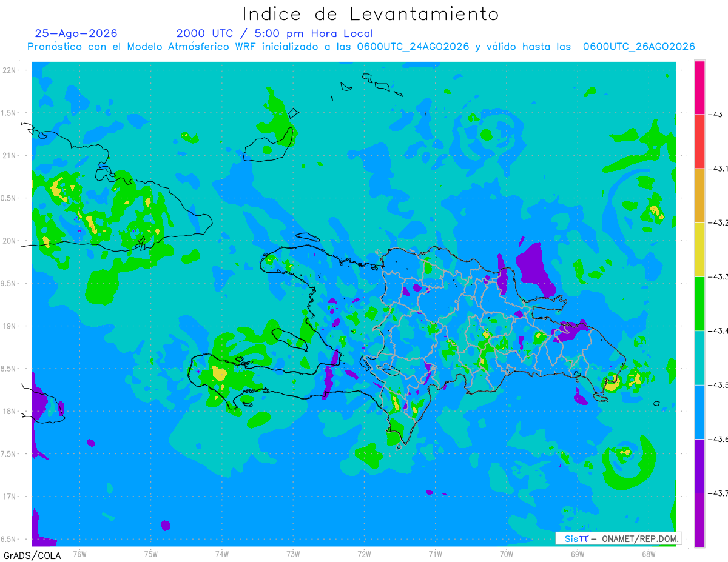Click the legend value "-43"
The width and height of the screenshot is (728, 562).
(x=715, y=114)
